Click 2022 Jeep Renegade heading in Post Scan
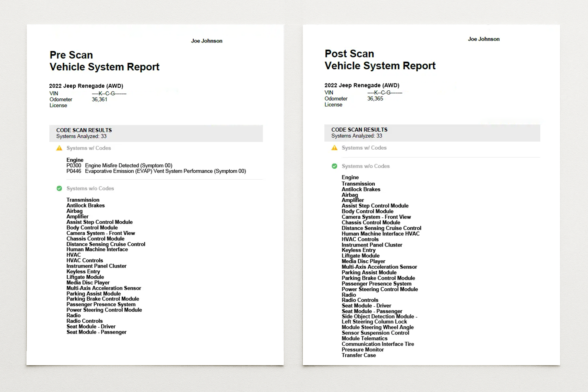The width and height of the screenshot is (588, 392). tap(362, 85)
